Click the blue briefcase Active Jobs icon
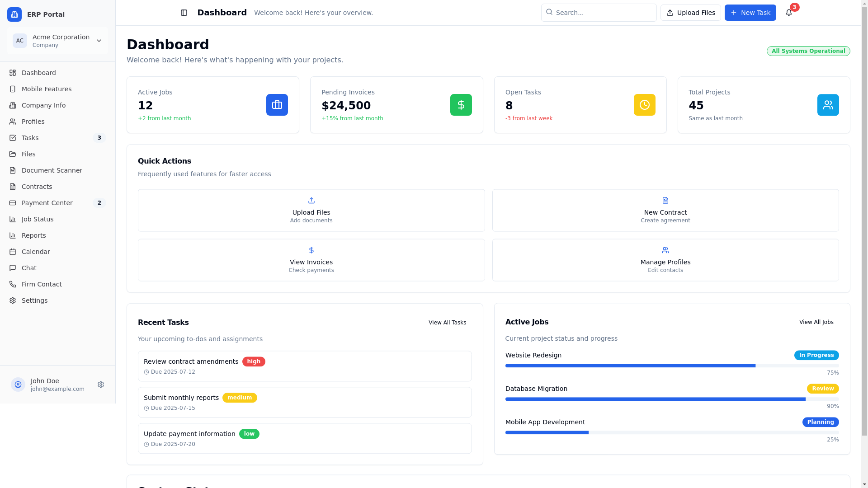Viewport: 868px width, 488px height. [x=277, y=105]
